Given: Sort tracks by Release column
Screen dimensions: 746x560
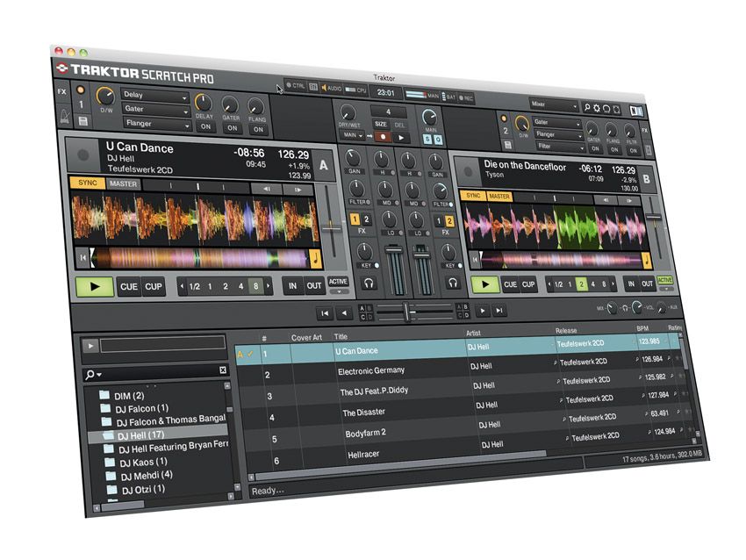Looking at the screenshot, I should (x=566, y=330).
